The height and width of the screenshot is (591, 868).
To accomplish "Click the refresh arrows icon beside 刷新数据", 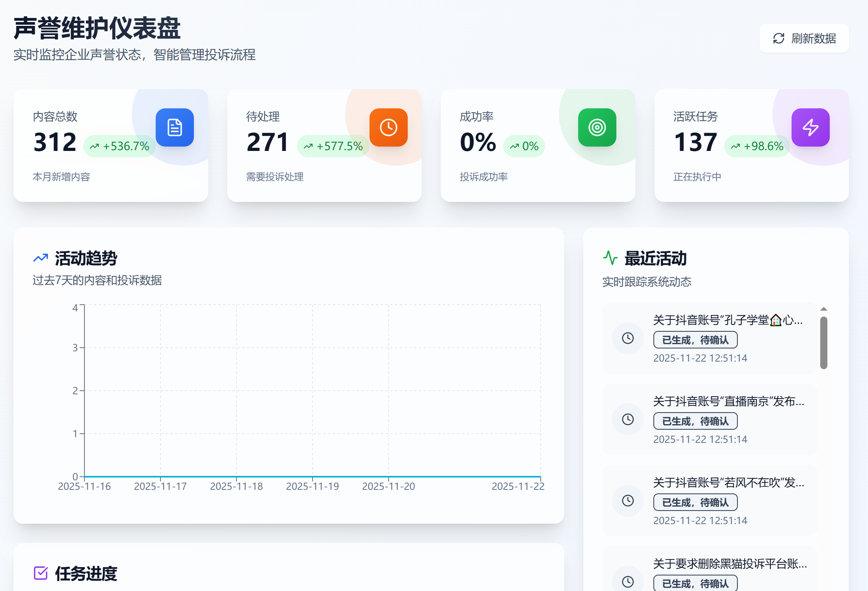I will coord(778,39).
